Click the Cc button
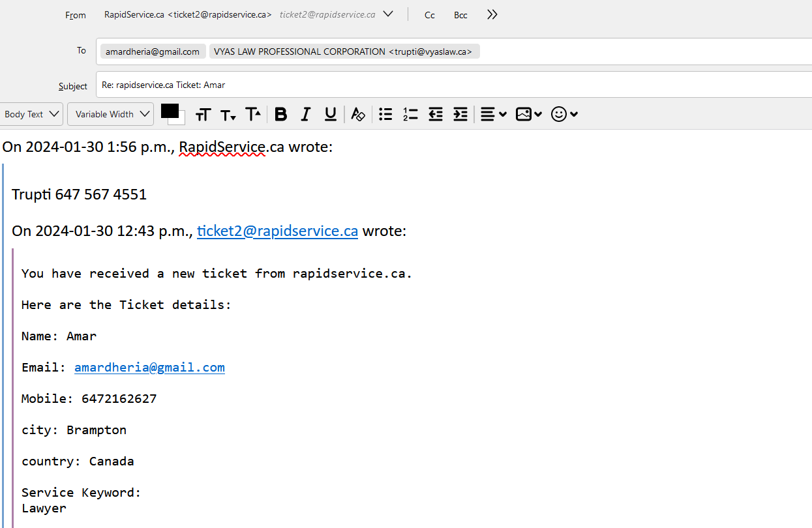Image resolution: width=812 pixels, height=528 pixels. click(429, 15)
